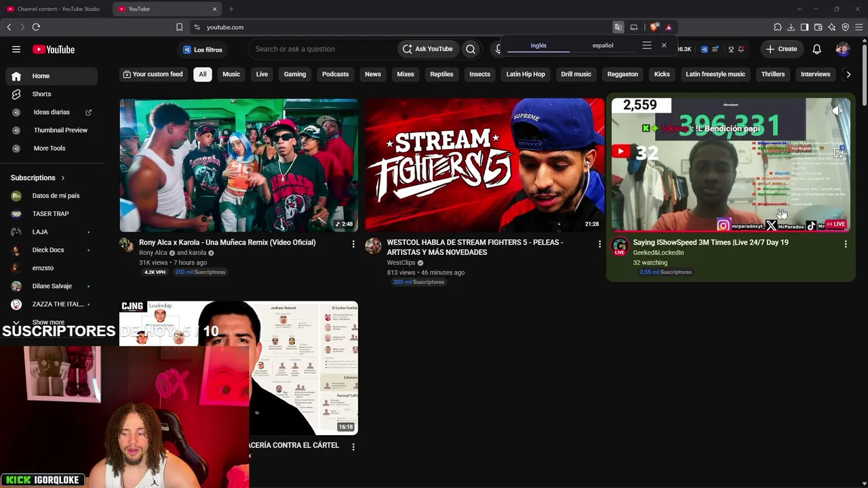Open the account avatar menu
868x488 pixels.
(x=843, y=49)
